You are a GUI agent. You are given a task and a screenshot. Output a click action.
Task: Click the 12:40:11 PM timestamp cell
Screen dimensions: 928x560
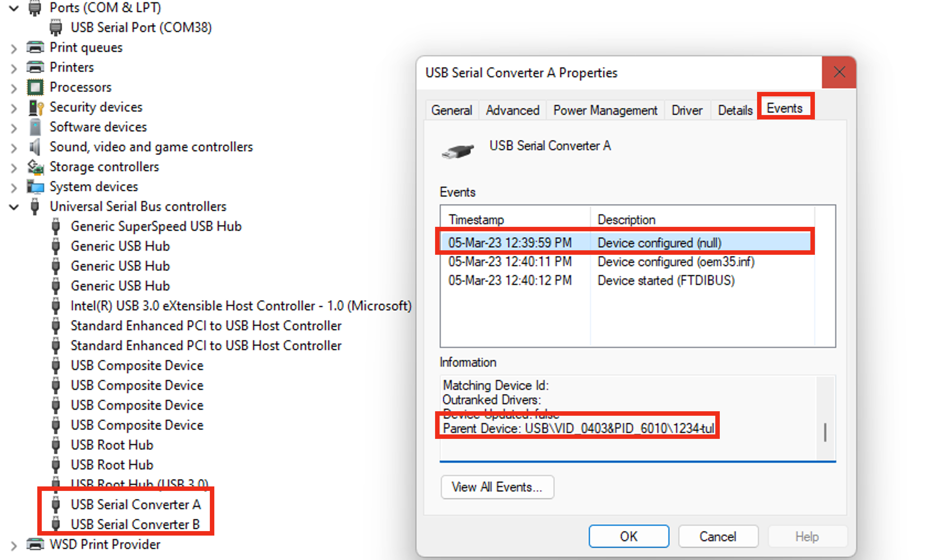point(510,262)
